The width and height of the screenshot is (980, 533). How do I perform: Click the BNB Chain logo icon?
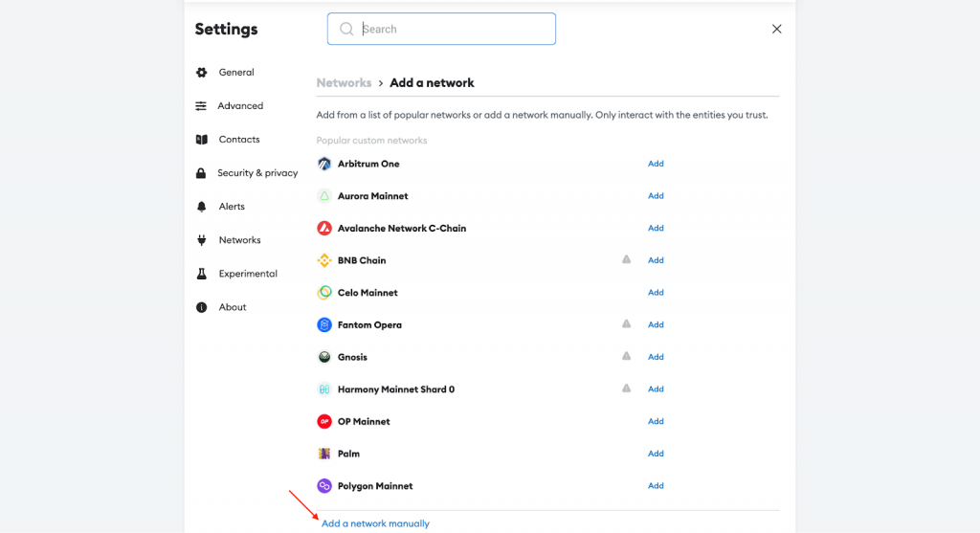coord(324,260)
